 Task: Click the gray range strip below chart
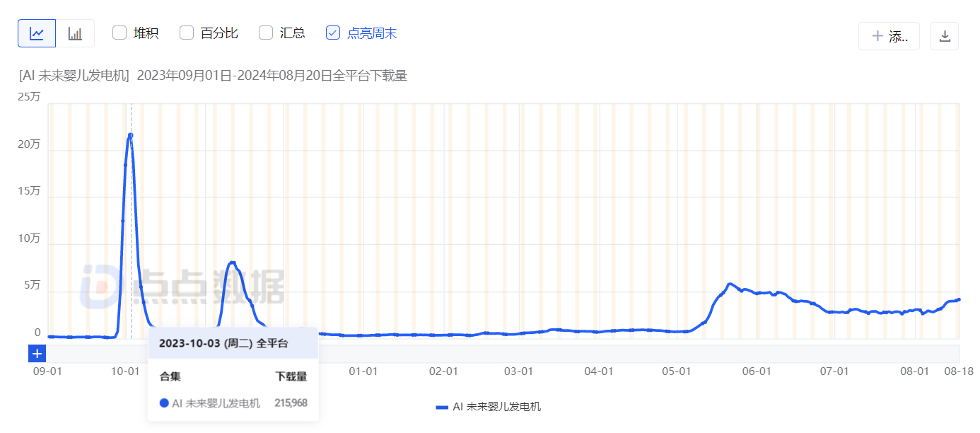tap(503, 354)
